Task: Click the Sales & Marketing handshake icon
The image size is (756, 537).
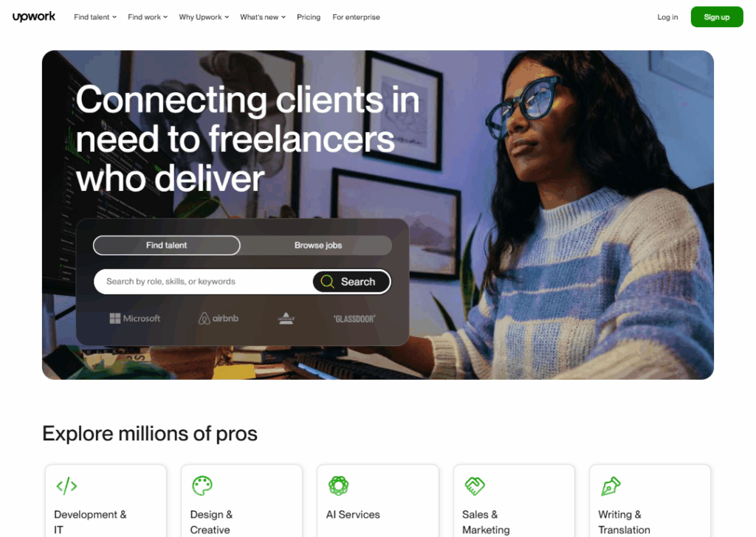Action: [x=475, y=485]
